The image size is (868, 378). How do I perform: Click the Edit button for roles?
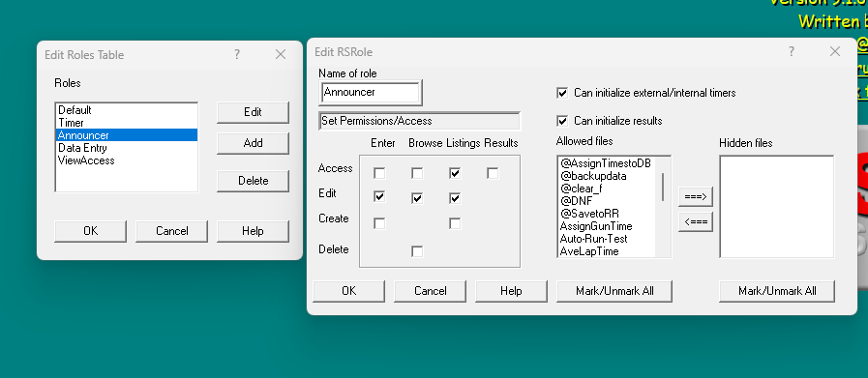pyautogui.click(x=253, y=112)
